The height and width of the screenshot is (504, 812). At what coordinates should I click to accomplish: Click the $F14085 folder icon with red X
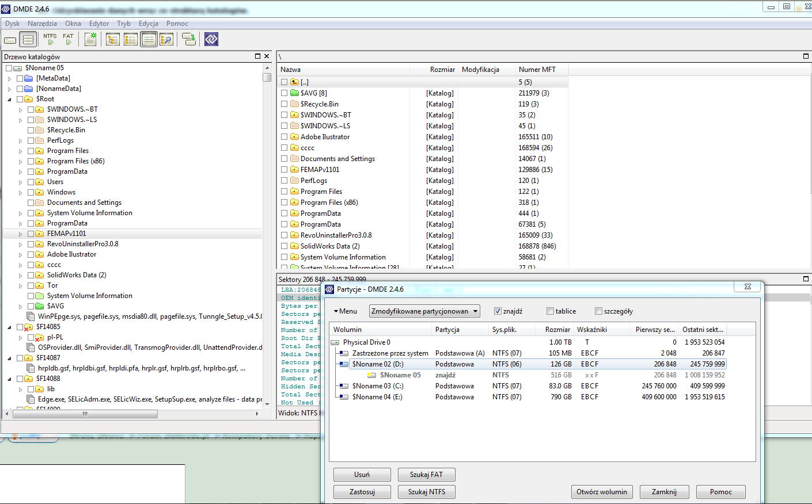[x=28, y=327]
